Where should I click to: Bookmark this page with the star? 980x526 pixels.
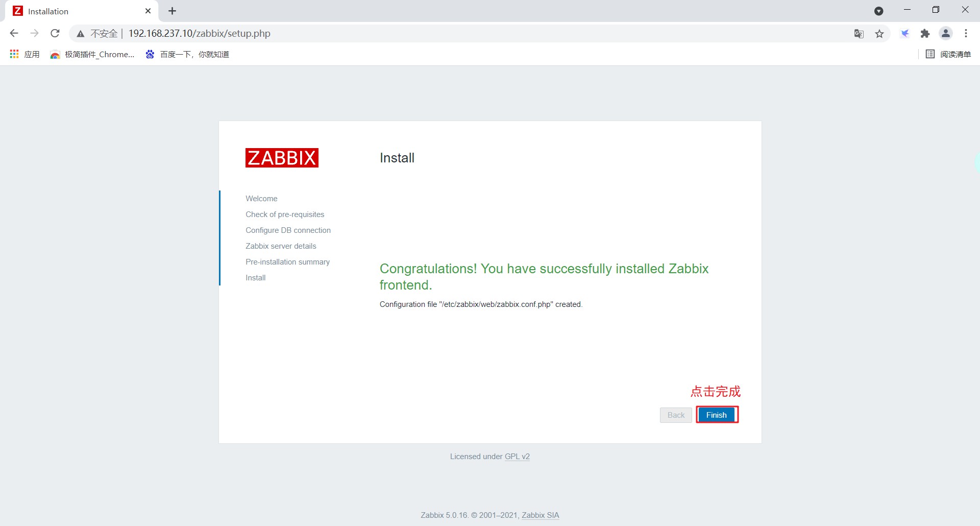[x=879, y=34]
